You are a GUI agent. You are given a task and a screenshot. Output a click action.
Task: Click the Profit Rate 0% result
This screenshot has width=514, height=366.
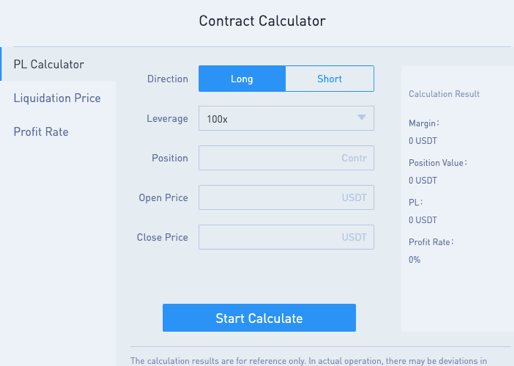[414, 259]
